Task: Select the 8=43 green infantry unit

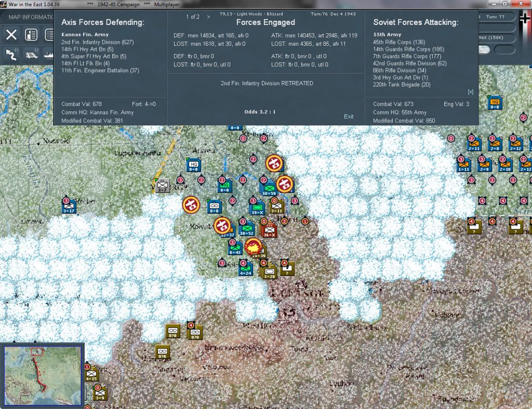Action: click(235, 247)
